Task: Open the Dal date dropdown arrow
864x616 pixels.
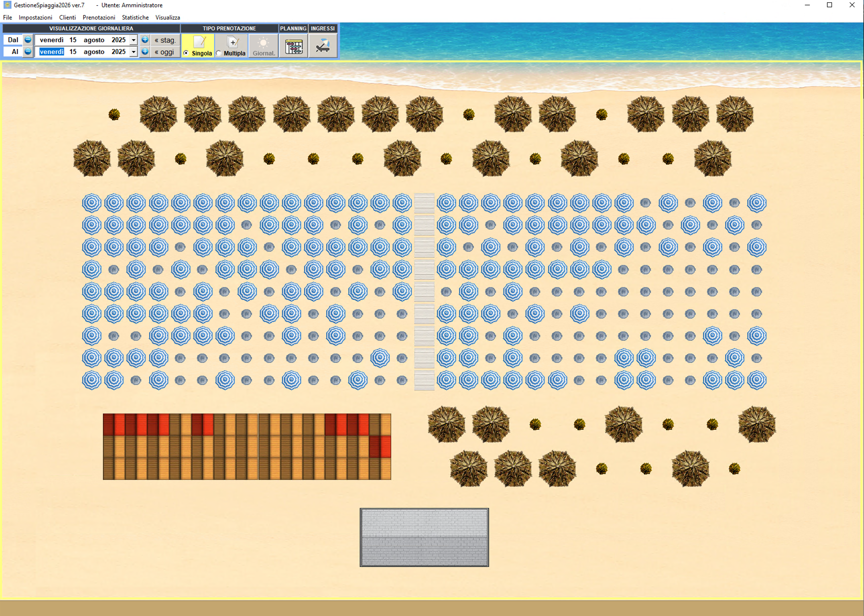Action: tap(134, 40)
